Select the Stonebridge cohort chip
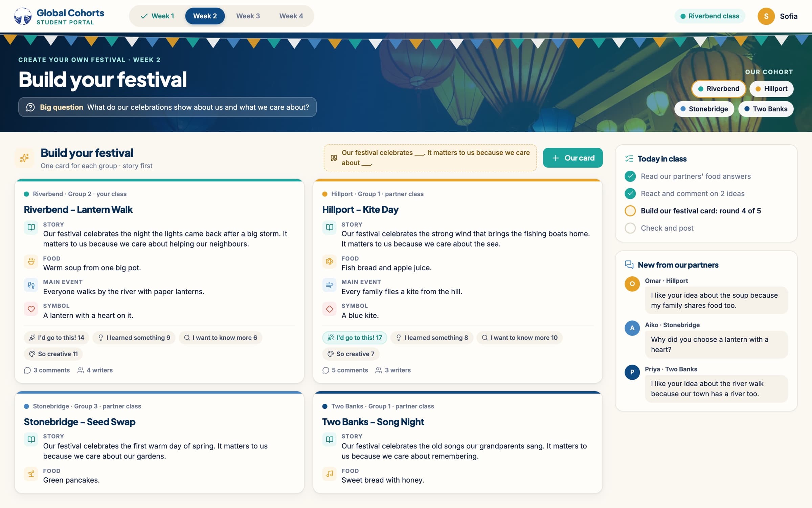Viewport: 812px width, 508px height. click(x=704, y=109)
